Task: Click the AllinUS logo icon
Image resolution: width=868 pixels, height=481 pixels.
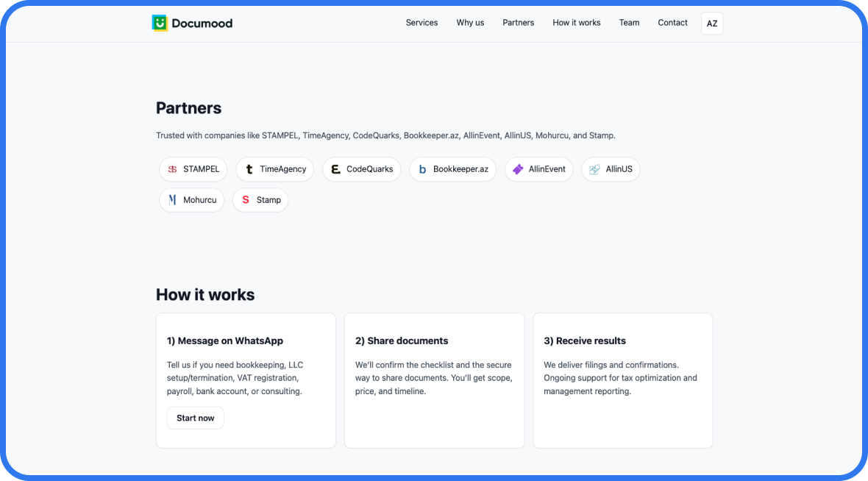Action: pos(594,169)
